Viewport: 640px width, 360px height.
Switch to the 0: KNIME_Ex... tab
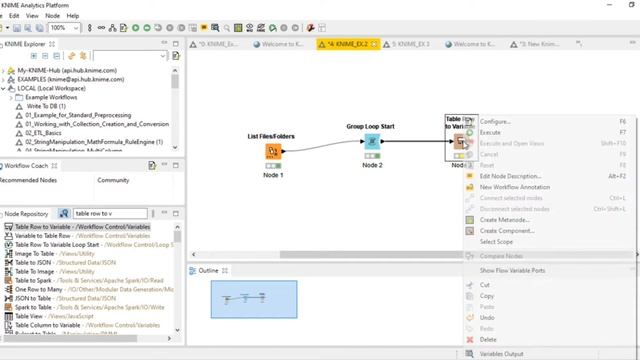coord(213,44)
